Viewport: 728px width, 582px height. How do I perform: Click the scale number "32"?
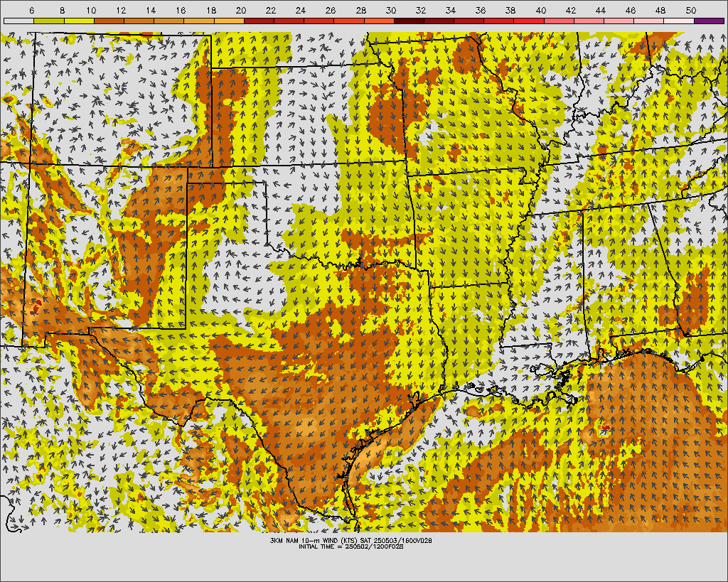(x=421, y=10)
